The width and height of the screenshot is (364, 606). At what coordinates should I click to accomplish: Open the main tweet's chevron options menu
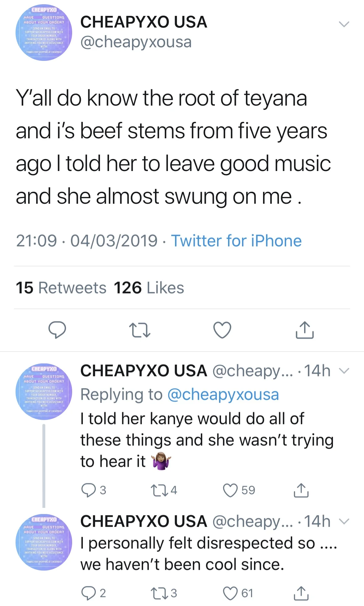pyautogui.click(x=344, y=24)
